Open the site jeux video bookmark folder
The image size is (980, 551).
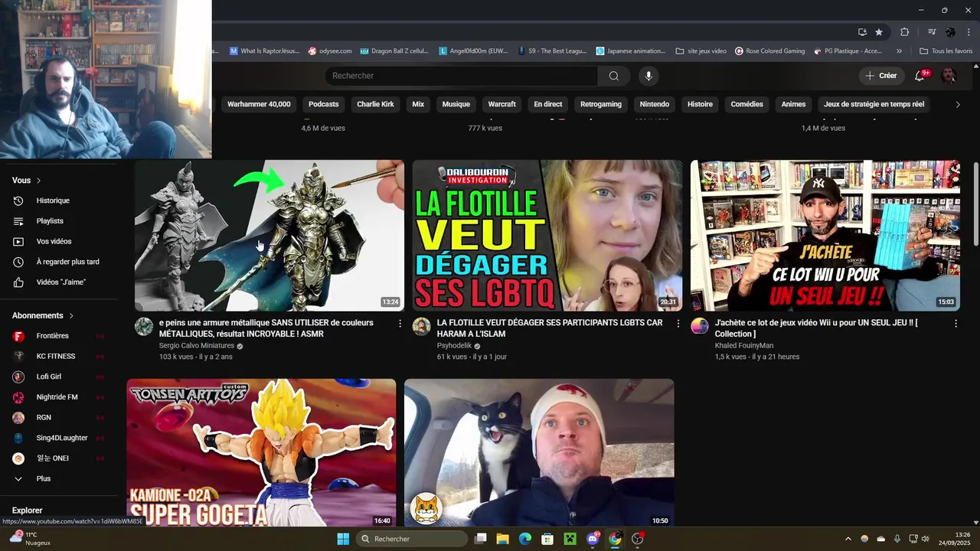coord(701,51)
